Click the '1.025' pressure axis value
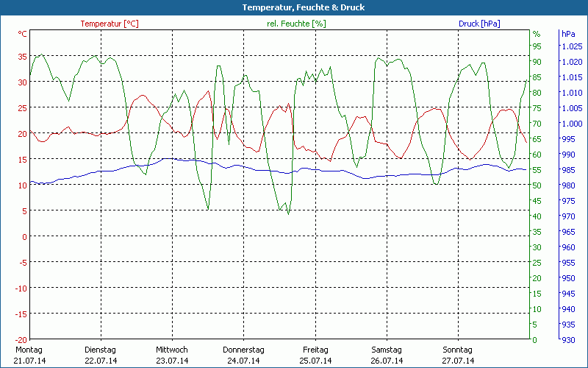The height and width of the screenshot is (368, 588). (572, 46)
